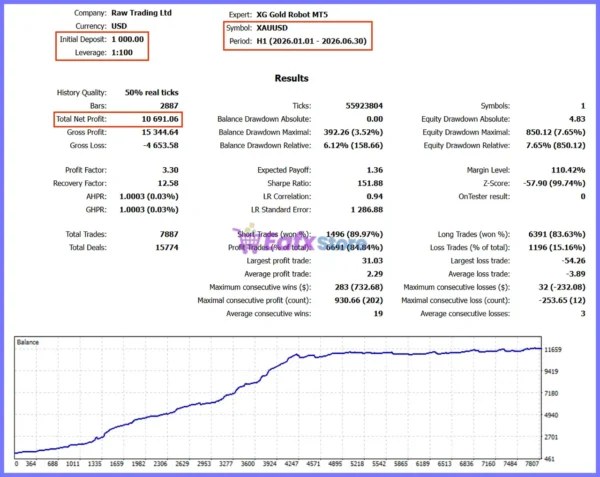Click the Balance label in the chart
This screenshot has height=477, width=600.
coord(28,342)
